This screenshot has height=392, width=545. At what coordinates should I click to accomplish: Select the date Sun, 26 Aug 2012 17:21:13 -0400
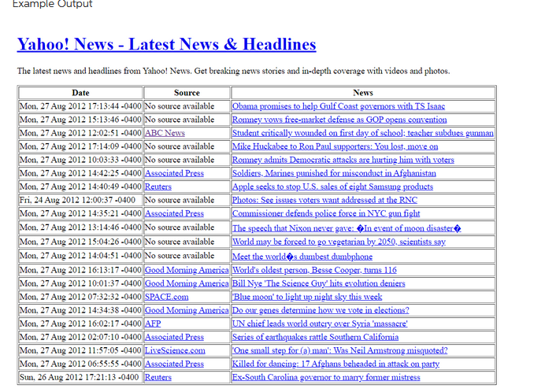(79, 377)
